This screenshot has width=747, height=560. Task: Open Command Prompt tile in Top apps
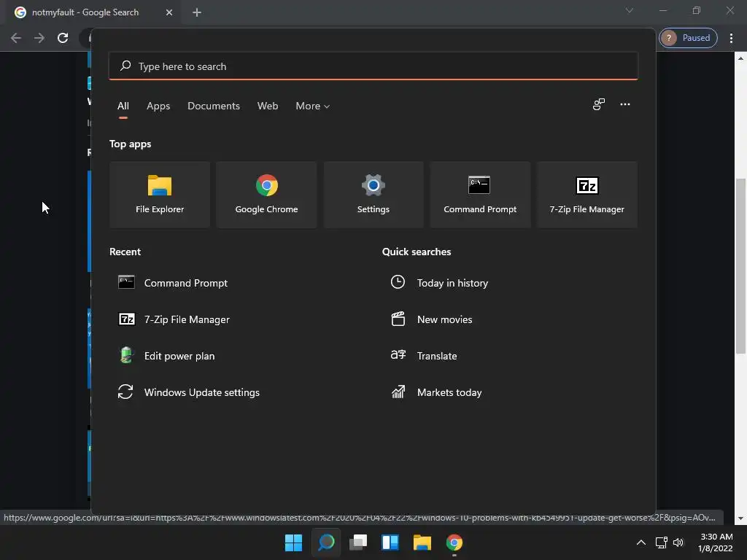tap(480, 195)
